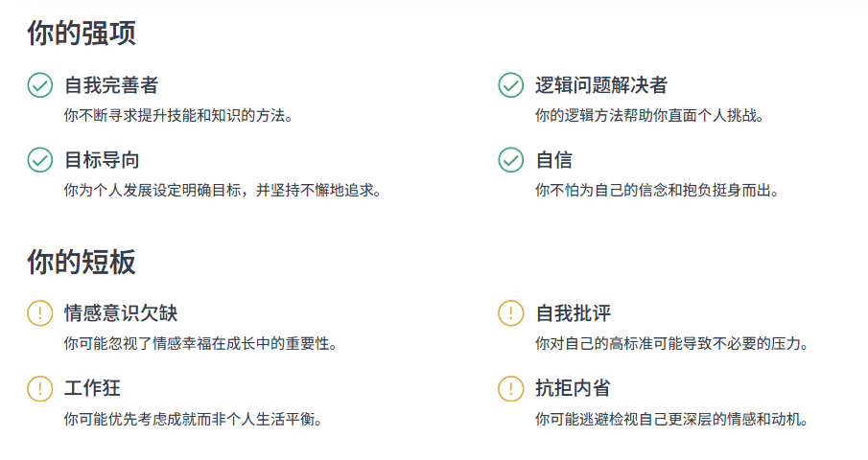The image size is (868, 460).
Task: Select the 工作狂 weakness title
Action: click(x=92, y=388)
